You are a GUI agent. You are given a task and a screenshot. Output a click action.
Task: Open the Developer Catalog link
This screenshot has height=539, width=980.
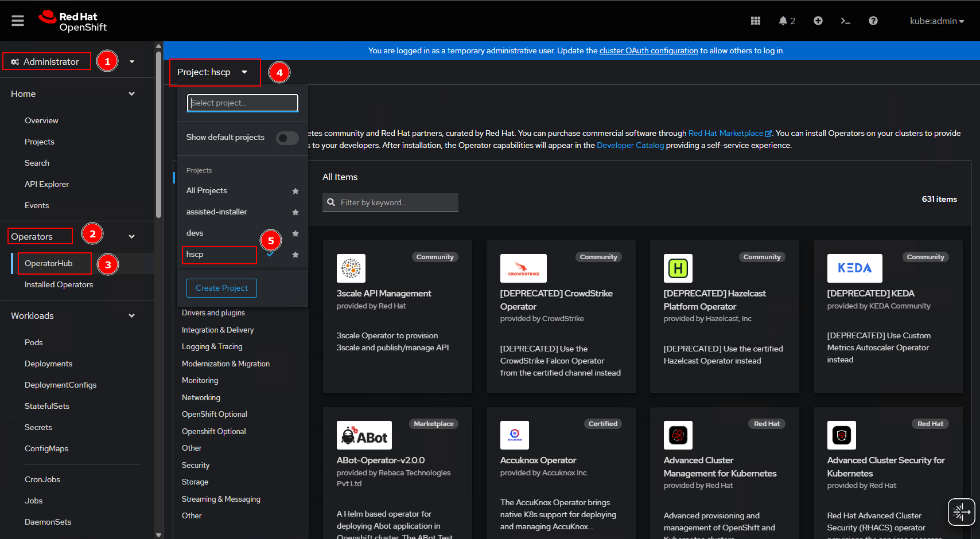click(630, 146)
